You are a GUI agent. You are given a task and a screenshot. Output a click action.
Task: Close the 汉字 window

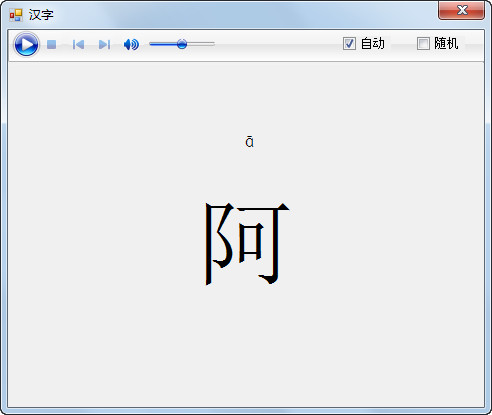click(461, 10)
